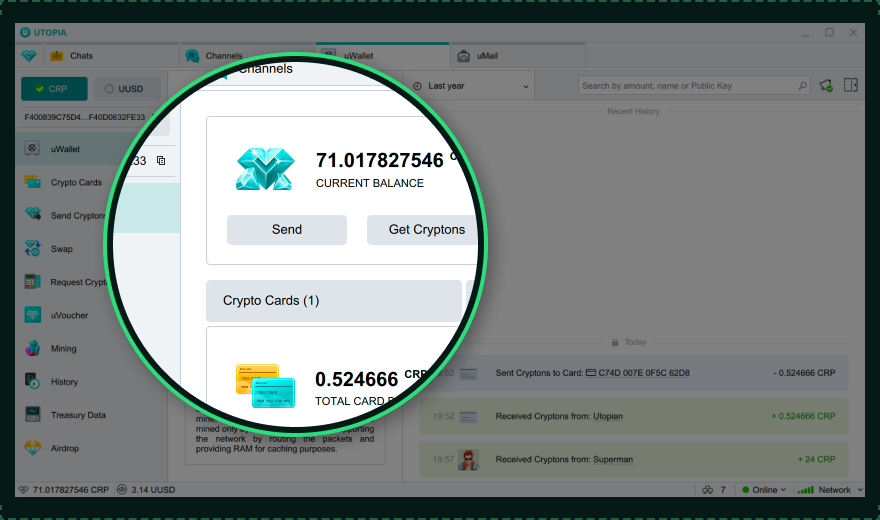
Task: Open the Superman sender link
Action: point(613,459)
